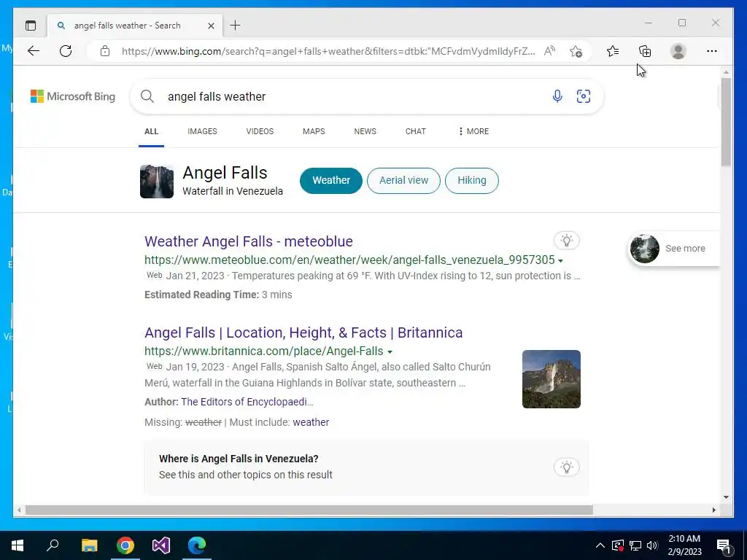Open Weather Angel Falls - meteoblue link
This screenshot has height=560, width=747.
tap(248, 241)
